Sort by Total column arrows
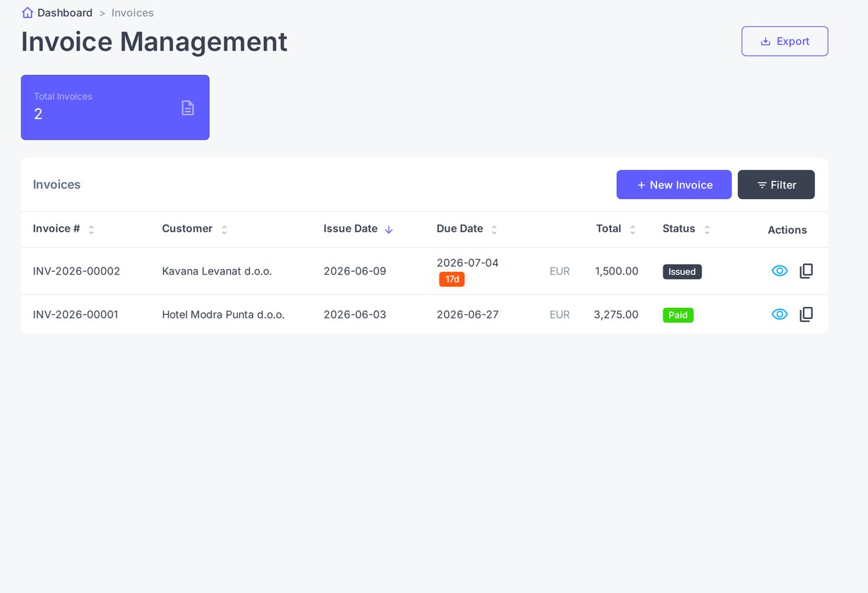868x593 pixels. (632, 229)
